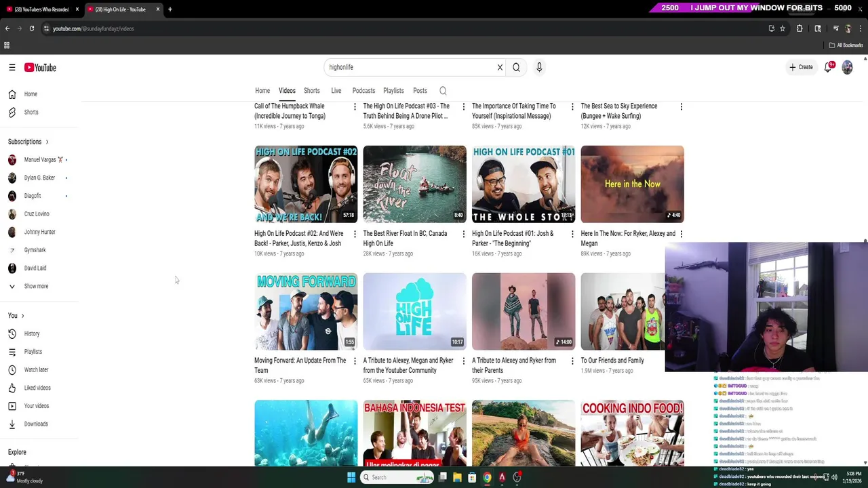
Task: Start voice search with the microphone
Action: tap(539, 67)
